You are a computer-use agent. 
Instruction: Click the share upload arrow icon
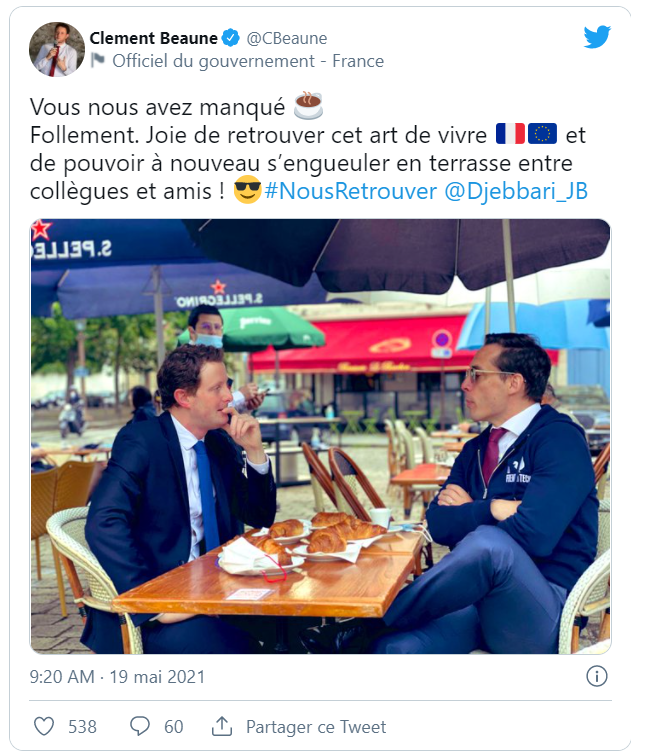coord(222,726)
